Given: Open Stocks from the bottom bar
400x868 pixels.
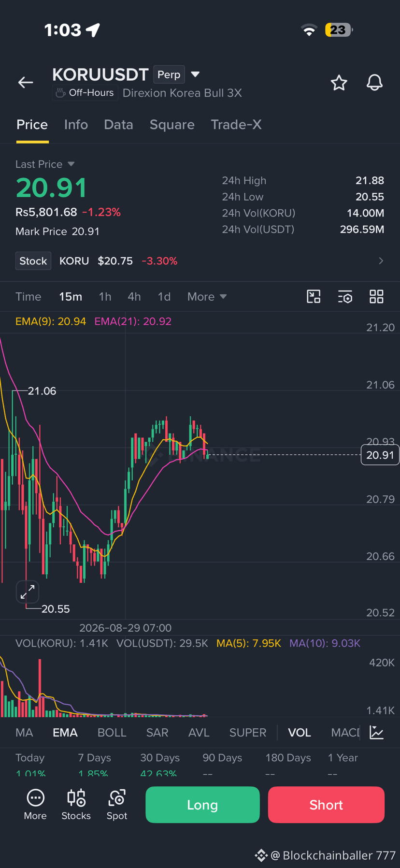Looking at the screenshot, I should pyautogui.click(x=76, y=804).
